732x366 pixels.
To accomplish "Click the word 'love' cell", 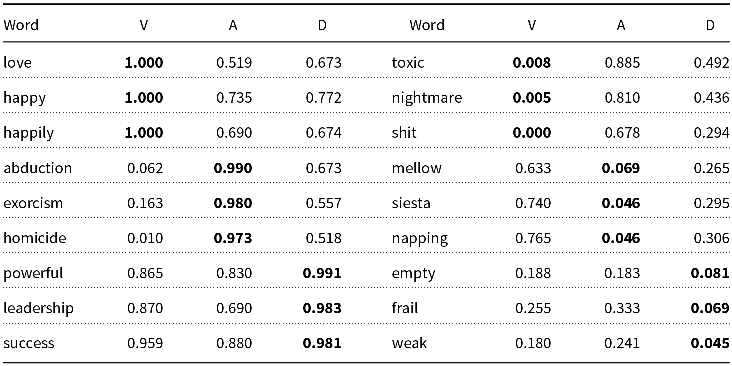I will click(17, 63).
